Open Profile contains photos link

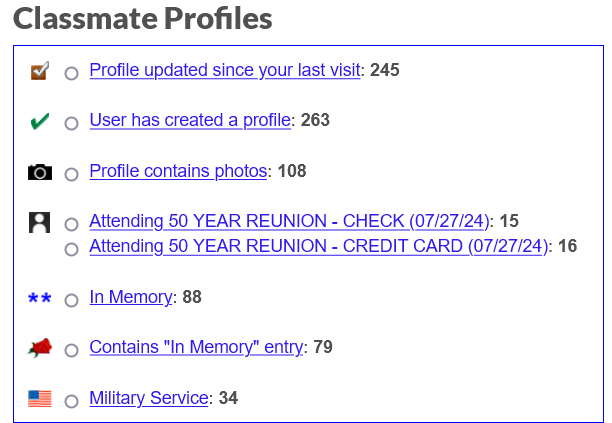(178, 171)
